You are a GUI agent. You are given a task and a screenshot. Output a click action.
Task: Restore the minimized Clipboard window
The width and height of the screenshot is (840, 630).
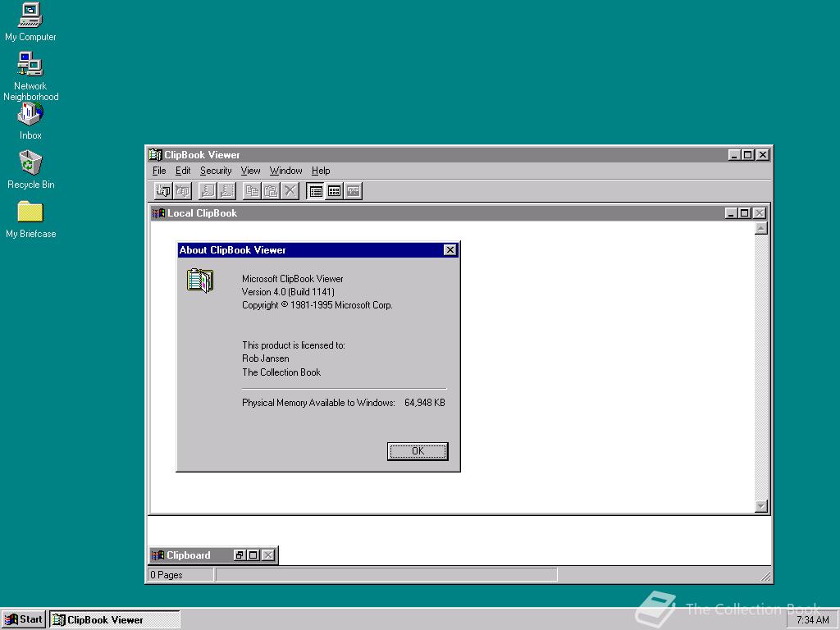tap(240, 555)
